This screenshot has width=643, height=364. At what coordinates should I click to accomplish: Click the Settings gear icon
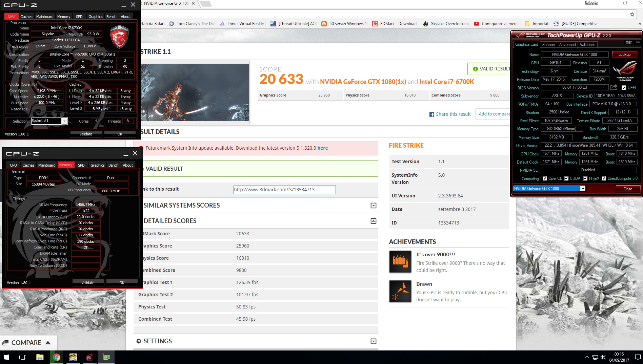[x=139, y=341]
